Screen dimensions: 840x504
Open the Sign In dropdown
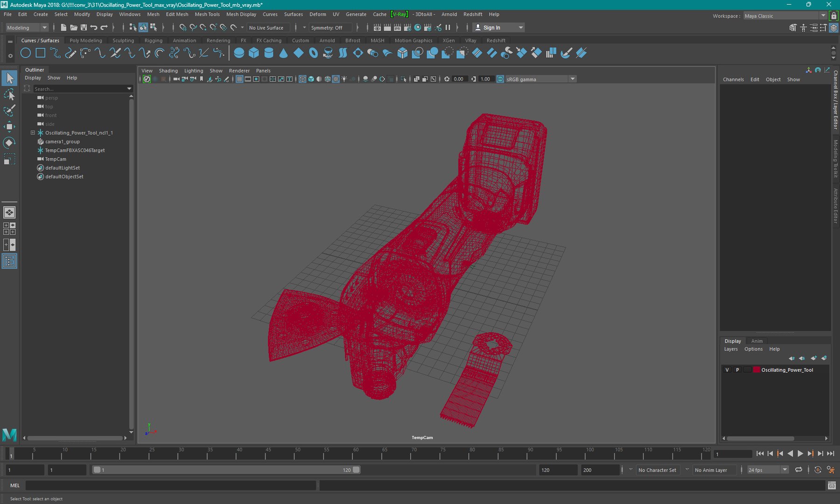point(498,28)
